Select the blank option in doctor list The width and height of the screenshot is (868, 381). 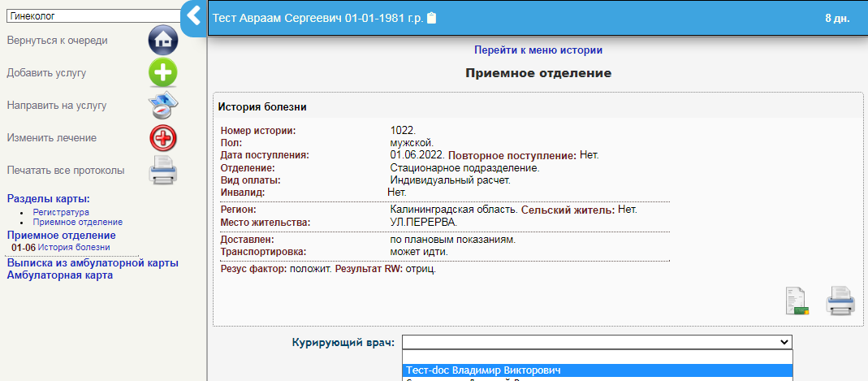pos(596,357)
